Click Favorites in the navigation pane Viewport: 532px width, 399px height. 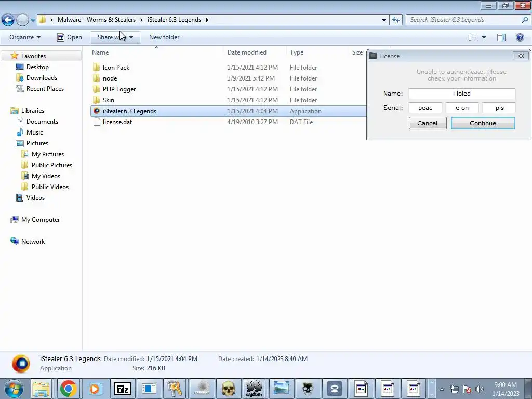33,56
